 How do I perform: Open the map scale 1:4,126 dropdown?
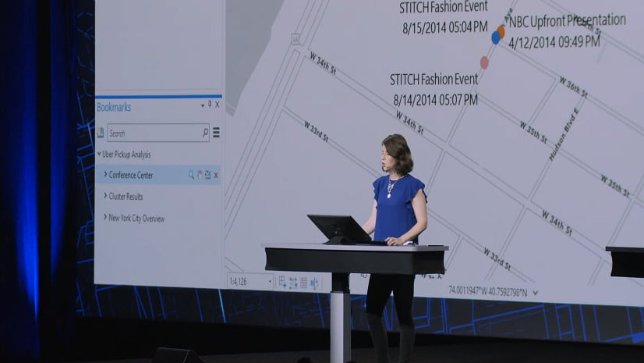(x=270, y=282)
